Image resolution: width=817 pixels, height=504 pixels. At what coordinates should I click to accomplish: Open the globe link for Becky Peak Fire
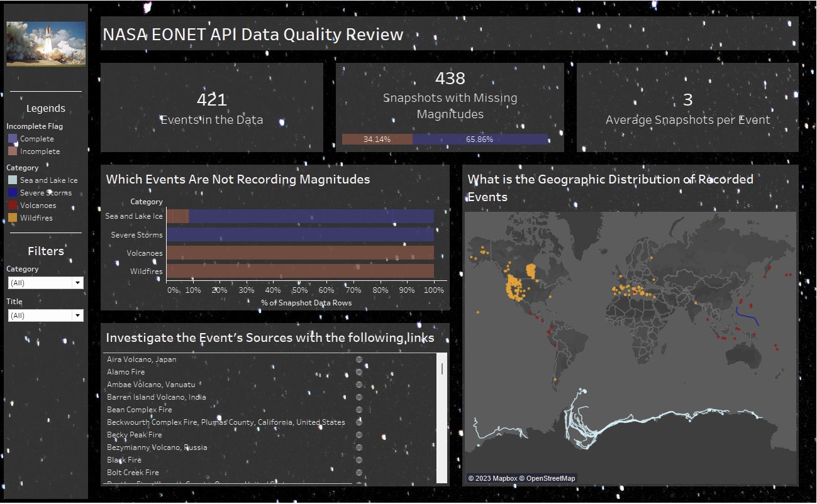[x=359, y=435]
